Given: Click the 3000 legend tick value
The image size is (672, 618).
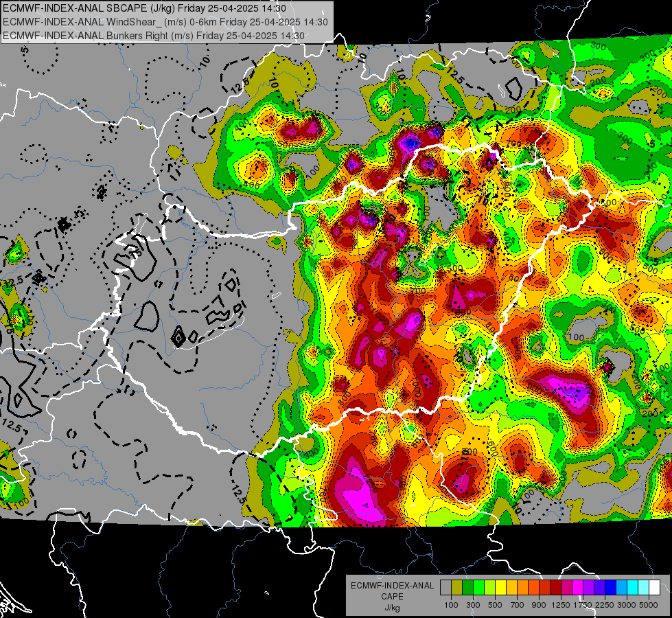Looking at the screenshot, I should [627, 605].
